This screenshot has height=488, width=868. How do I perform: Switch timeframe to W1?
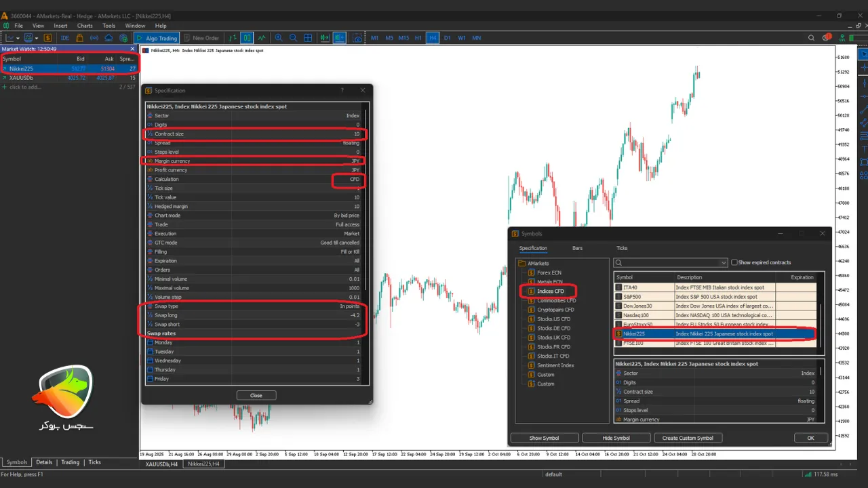click(x=462, y=38)
